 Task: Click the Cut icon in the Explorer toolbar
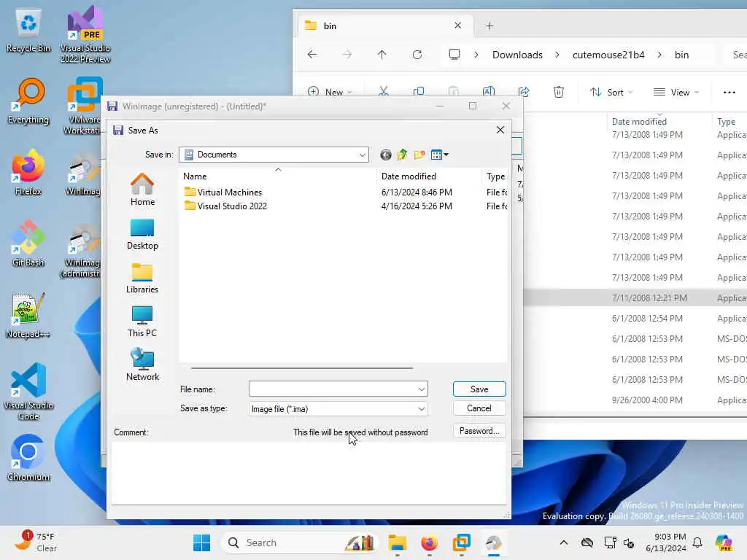click(384, 91)
